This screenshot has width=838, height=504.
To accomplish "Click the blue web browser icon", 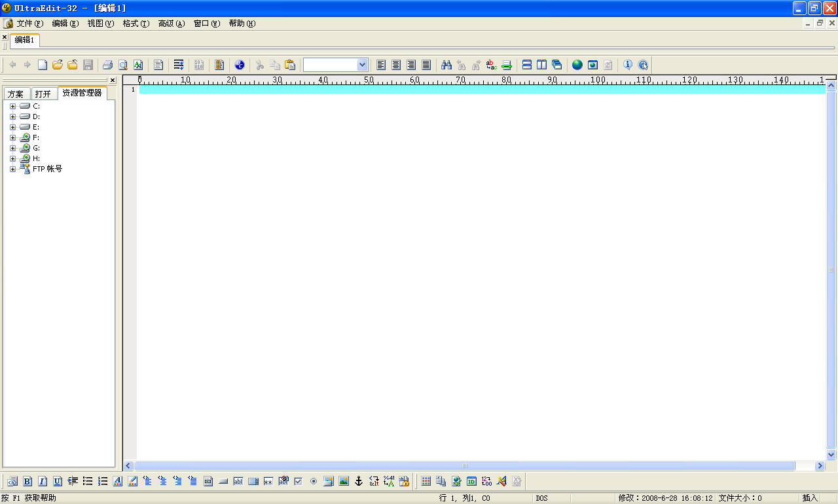I will point(240,65).
